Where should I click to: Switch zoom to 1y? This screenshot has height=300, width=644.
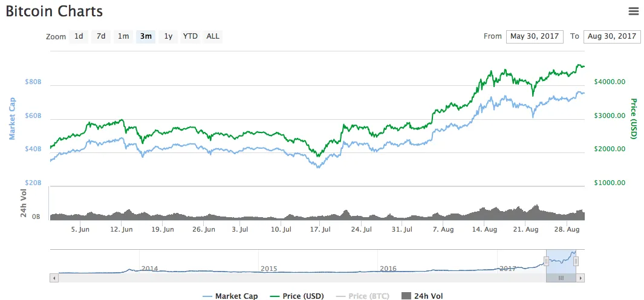(x=168, y=36)
